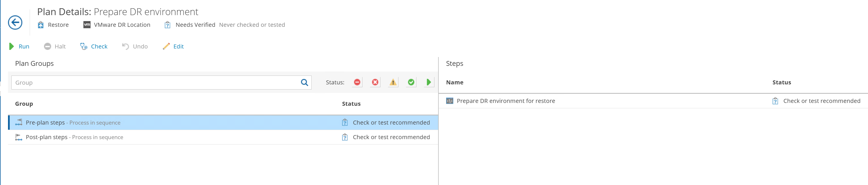Click the magnifying glass search icon
Screen dimensions: 868x185
coord(304,83)
